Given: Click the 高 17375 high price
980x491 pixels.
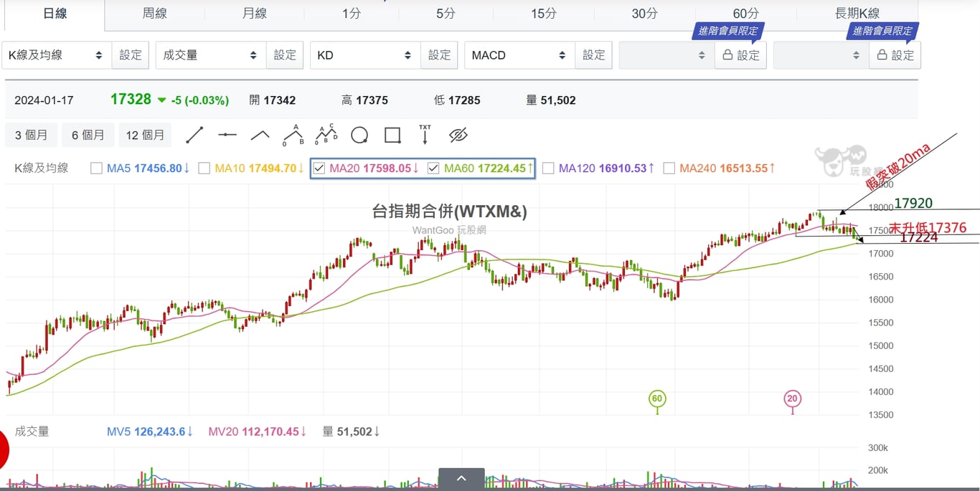Looking at the screenshot, I should click(x=364, y=100).
